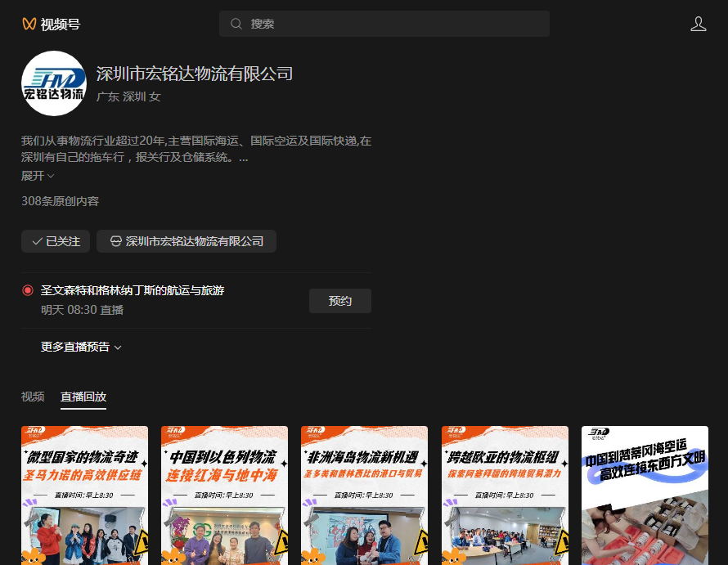Image resolution: width=728 pixels, height=565 pixels.
Task: Click 308条原创内容 text
Action: [61, 201]
